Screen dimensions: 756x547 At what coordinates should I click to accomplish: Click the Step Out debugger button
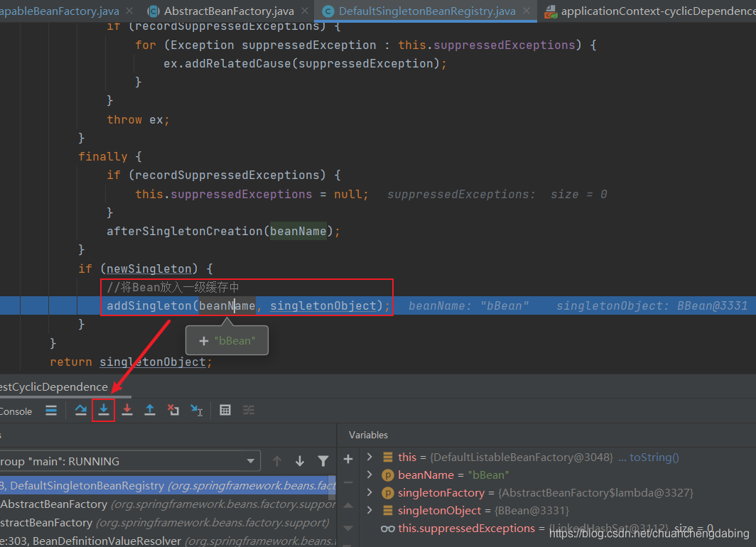point(150,410)
